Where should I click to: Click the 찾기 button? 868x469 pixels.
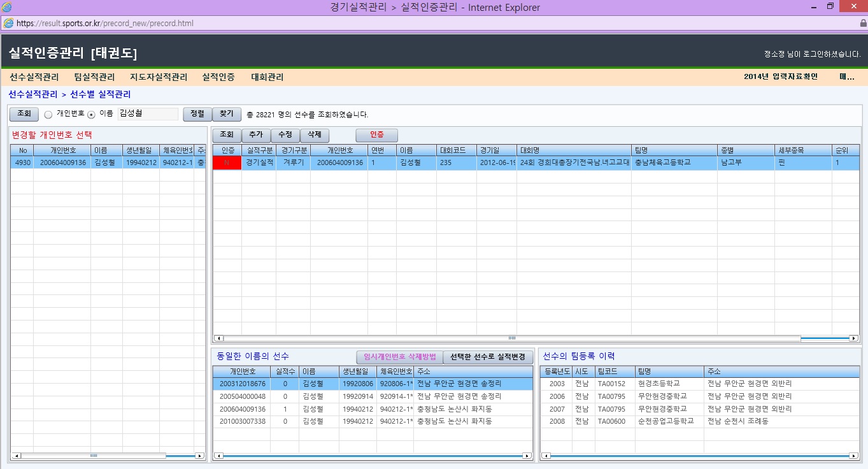point(226,113)
